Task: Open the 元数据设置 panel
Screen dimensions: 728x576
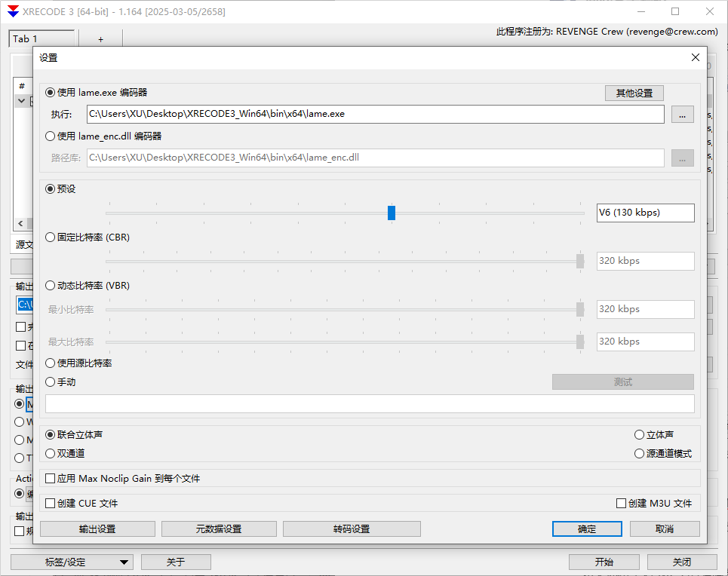Action: [x=219, y=529]
